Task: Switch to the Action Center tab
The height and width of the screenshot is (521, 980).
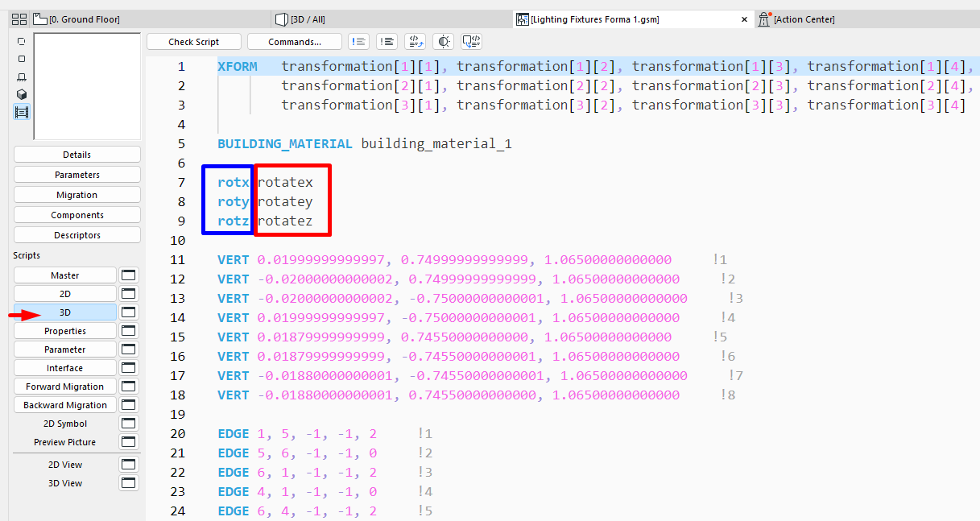Action: tap(804, 19)
